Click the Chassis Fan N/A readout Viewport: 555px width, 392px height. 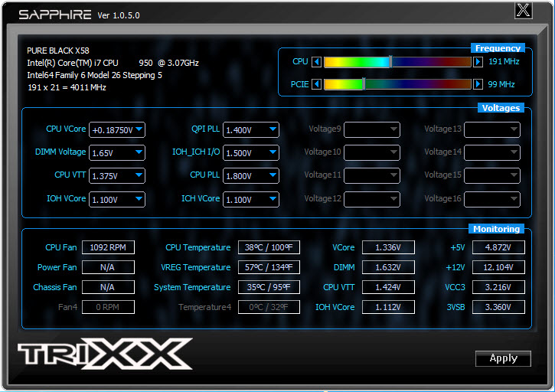108,287
